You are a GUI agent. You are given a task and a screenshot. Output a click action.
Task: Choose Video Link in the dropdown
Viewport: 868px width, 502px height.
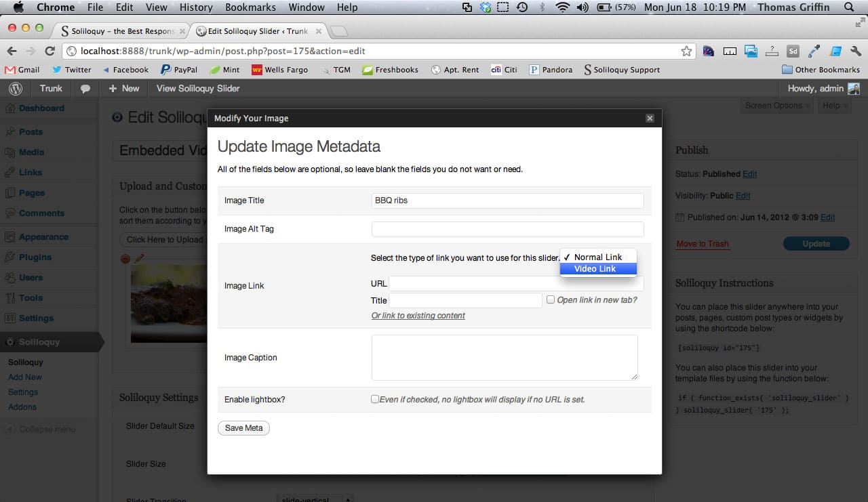(598, 269)
